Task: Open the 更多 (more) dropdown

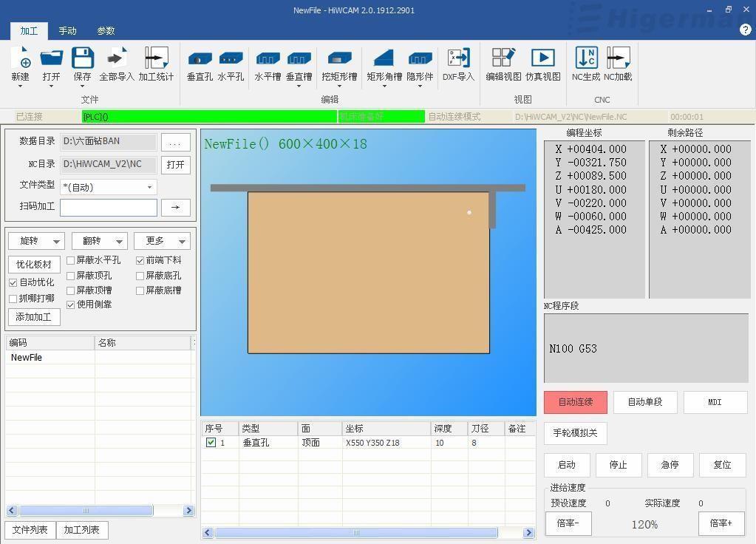Action: (162, 241)
